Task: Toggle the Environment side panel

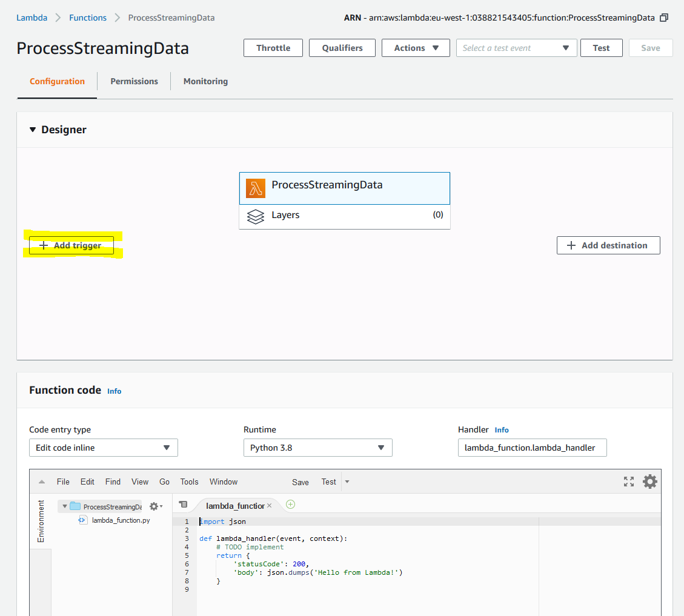Action: click(41, 521)
